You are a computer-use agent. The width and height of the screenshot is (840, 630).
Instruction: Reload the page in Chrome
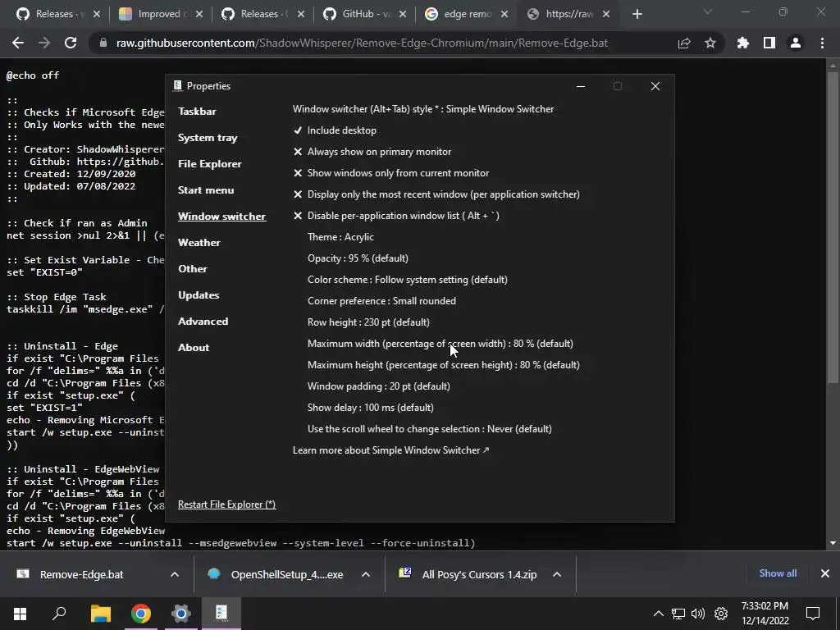click(x=71, y=43)
